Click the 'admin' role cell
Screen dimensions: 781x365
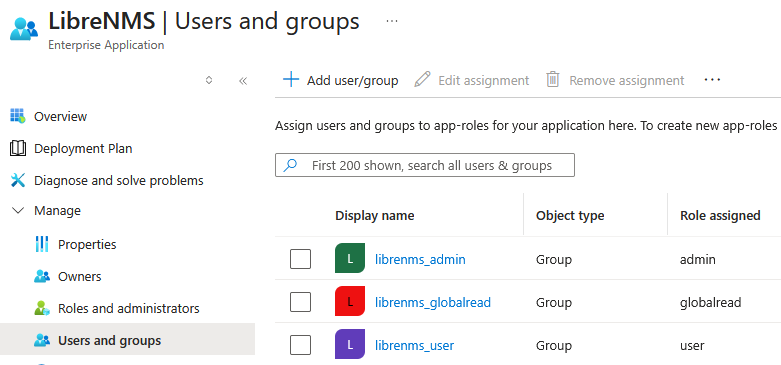pos(698,259)
